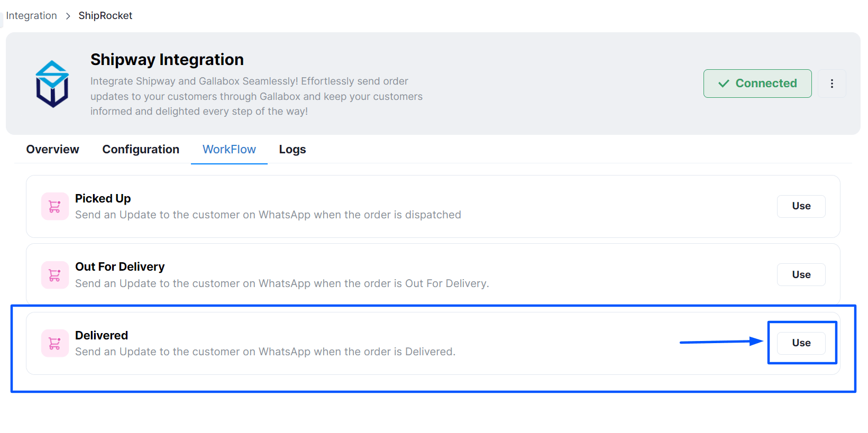
Task: Open the Configuration tab
Action: pos(141,150)
